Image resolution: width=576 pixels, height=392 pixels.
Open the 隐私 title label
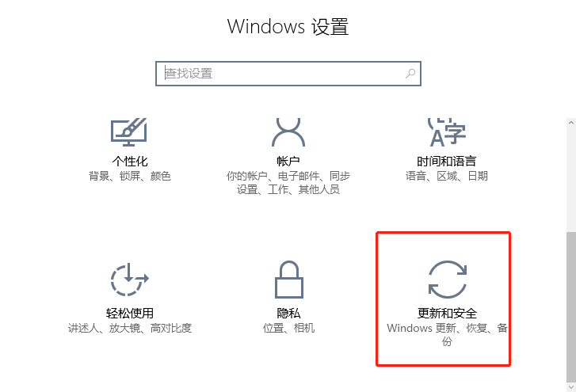point(288,313)
